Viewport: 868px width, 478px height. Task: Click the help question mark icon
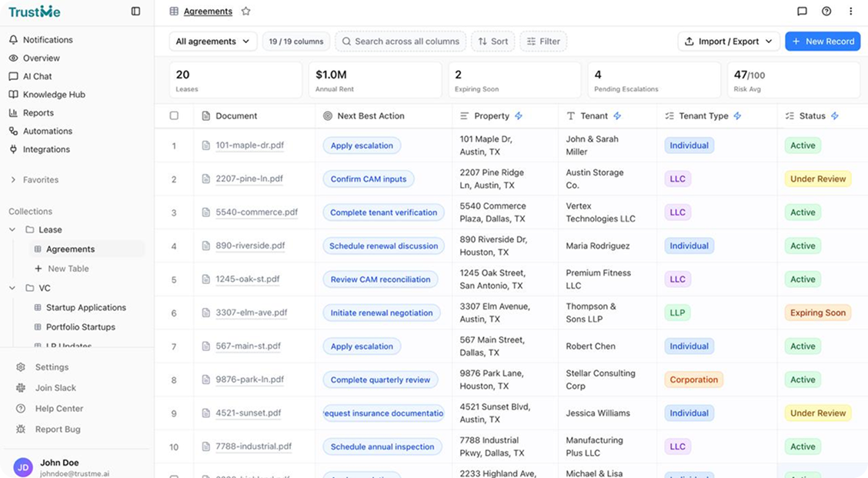coord(826,12)
